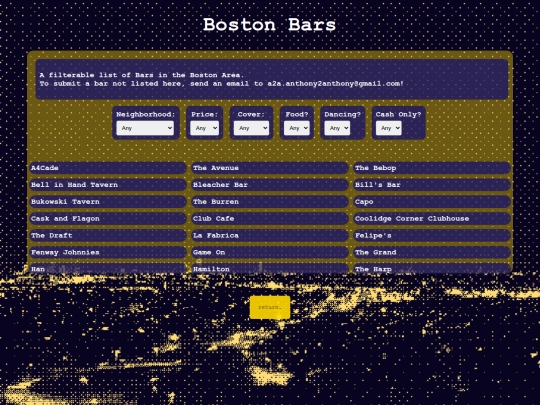540x405 pixels.
Task: Select the Hamilton bar entry
Action: click(270, 268)
